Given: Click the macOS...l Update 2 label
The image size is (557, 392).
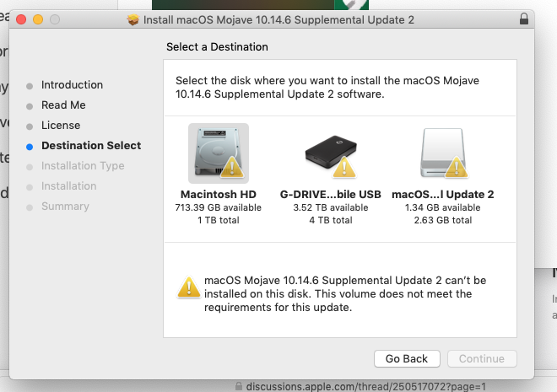Looking at the screenshot, I should [x=443, y=195].
